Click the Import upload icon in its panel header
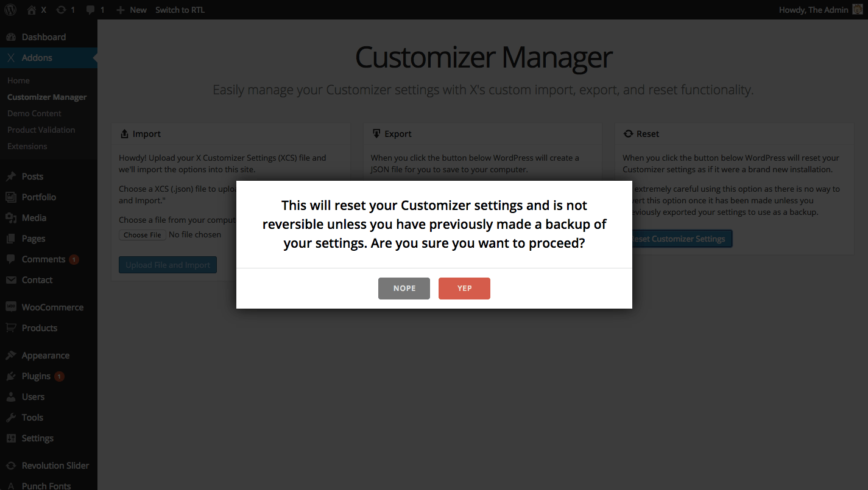868x490 pixels. [x=124, y=133]
